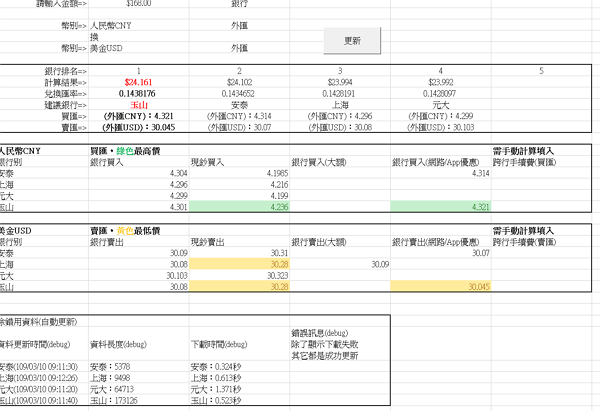Select the $24.102 result under rank 2
Image resolution: width=600 pixels, height=411 pixels.
tap(239, 82)
